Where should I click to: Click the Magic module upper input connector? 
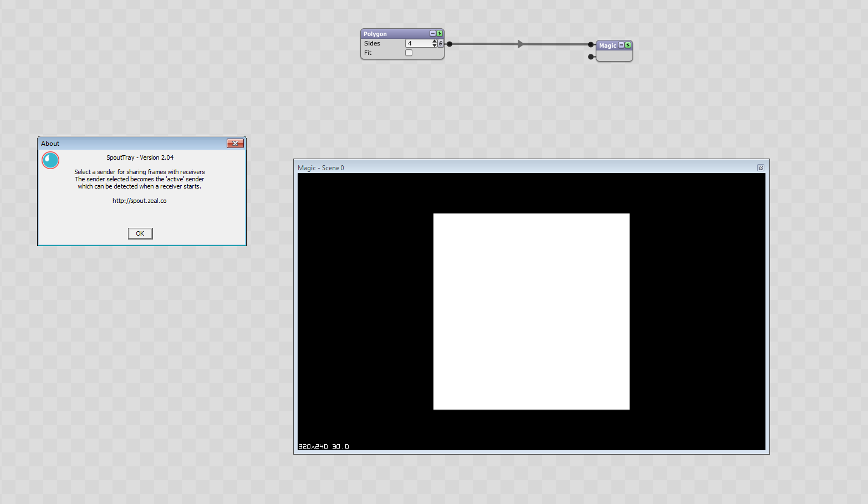[x=591, y=45]
